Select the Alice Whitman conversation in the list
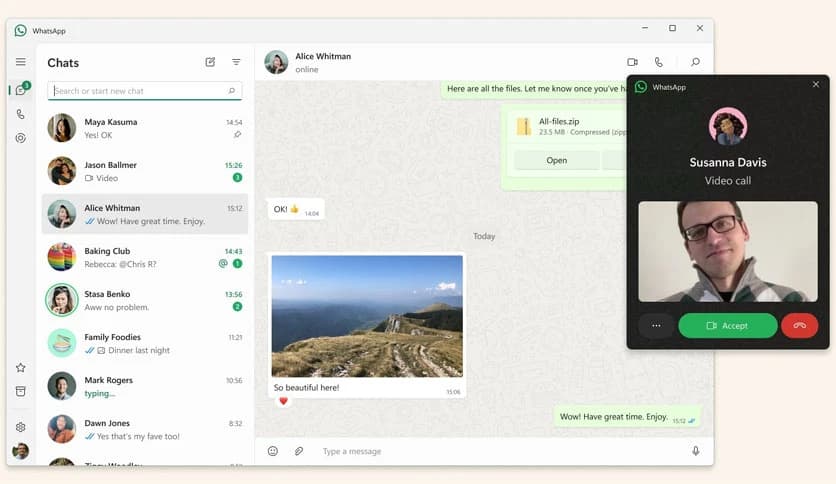The width and height of the screenshot is (836, 484). (x=145, y=214)
